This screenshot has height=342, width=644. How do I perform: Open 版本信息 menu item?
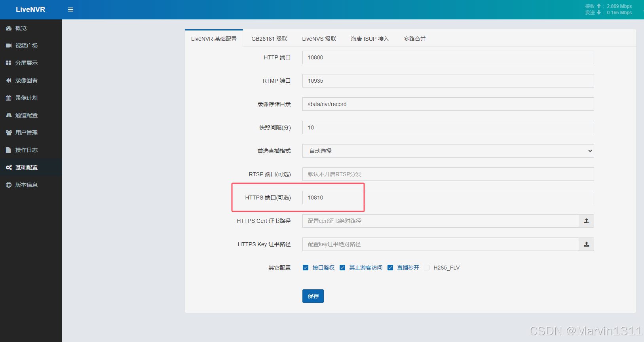31,185
